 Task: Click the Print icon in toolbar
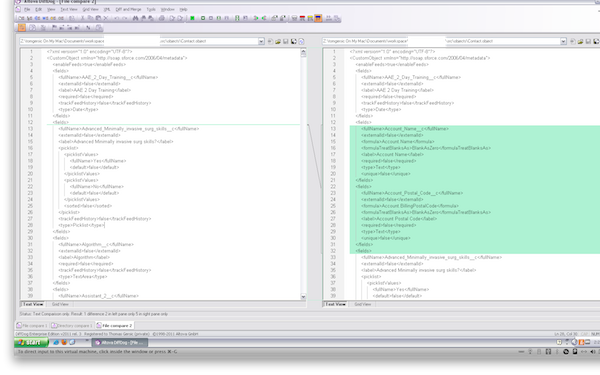click(x=162, y=18)
